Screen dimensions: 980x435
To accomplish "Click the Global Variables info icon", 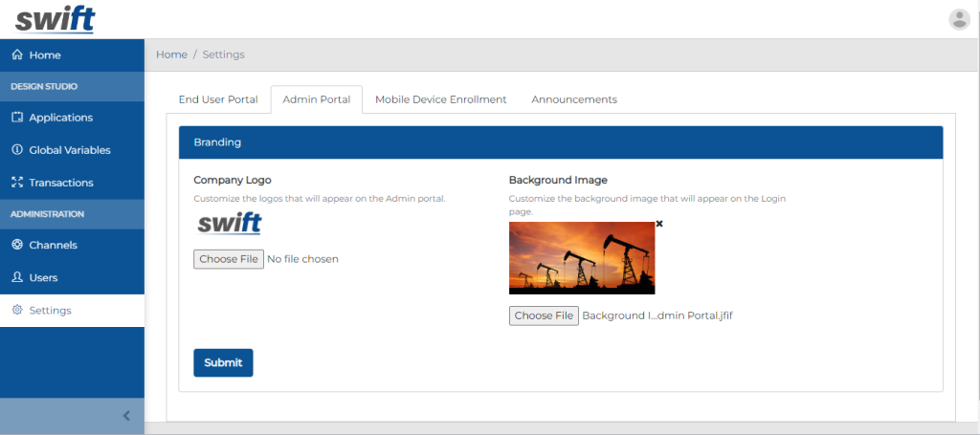I will point(17,150).
